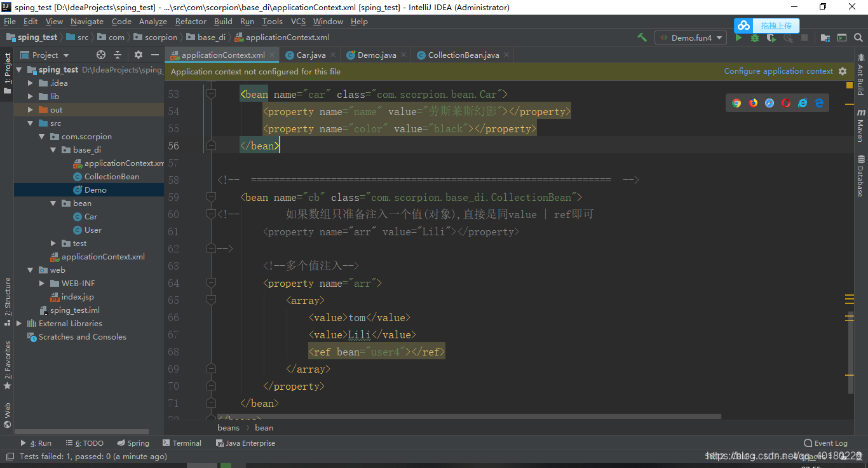Toggle the 1: Project tool window button
Viewport: 868px width, 468px height.
tap(7, 74)
